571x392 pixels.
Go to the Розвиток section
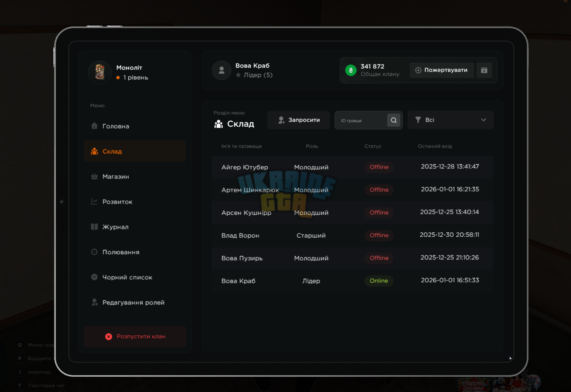135,202
